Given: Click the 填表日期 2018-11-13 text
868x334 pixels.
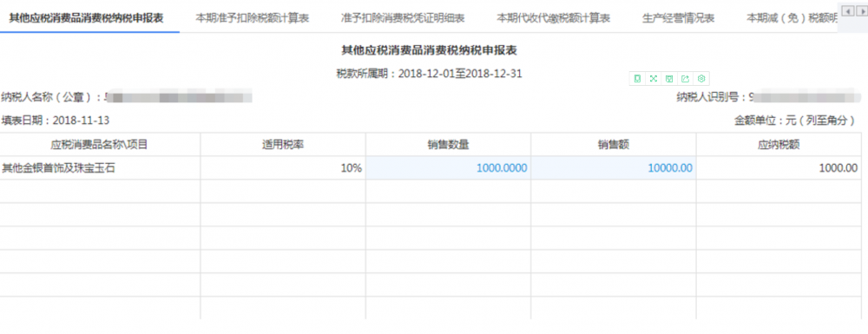Looking at the screenshot, I should (56, 121).
